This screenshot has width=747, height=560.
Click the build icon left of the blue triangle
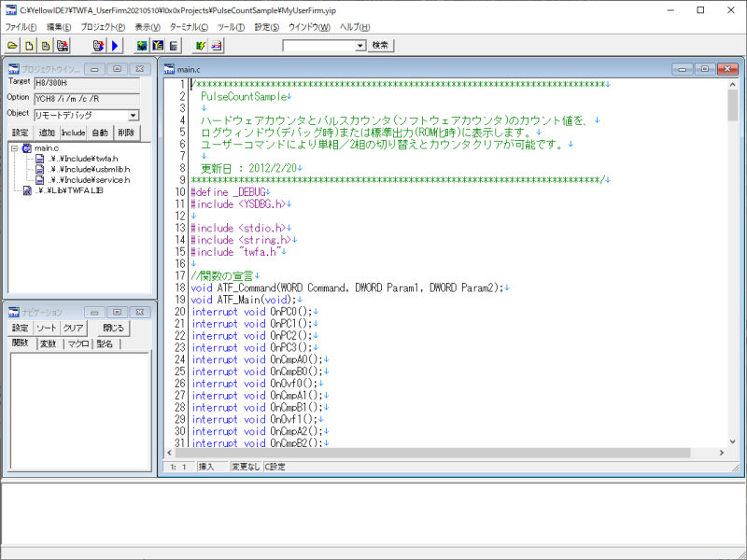99,46
